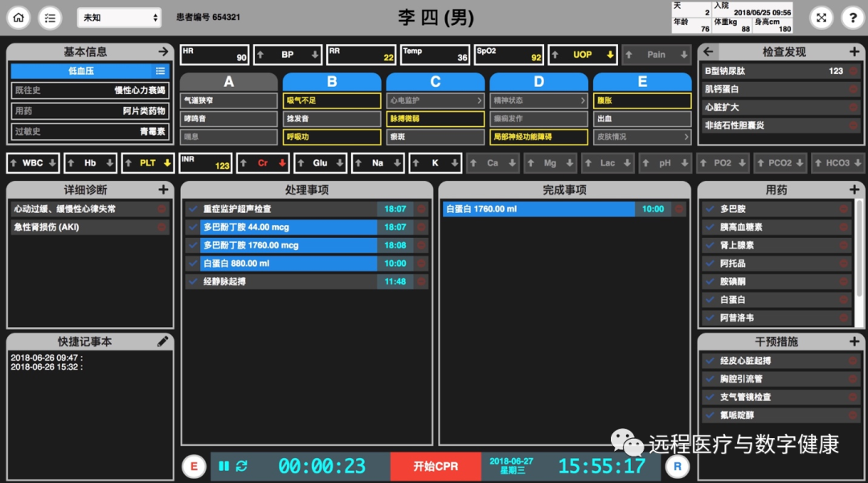Select the 吸气不足 finding
Screen dimensions: 868x483
click(332, 100)
